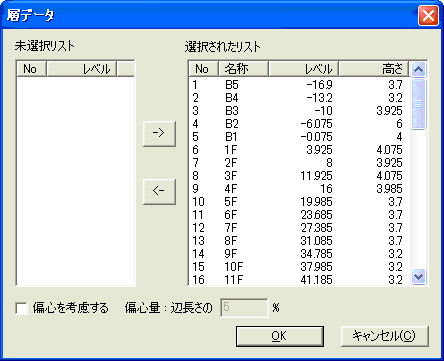
Task: Click the レベル header in 未選択リスト
Action: click(x=82, y=69)
